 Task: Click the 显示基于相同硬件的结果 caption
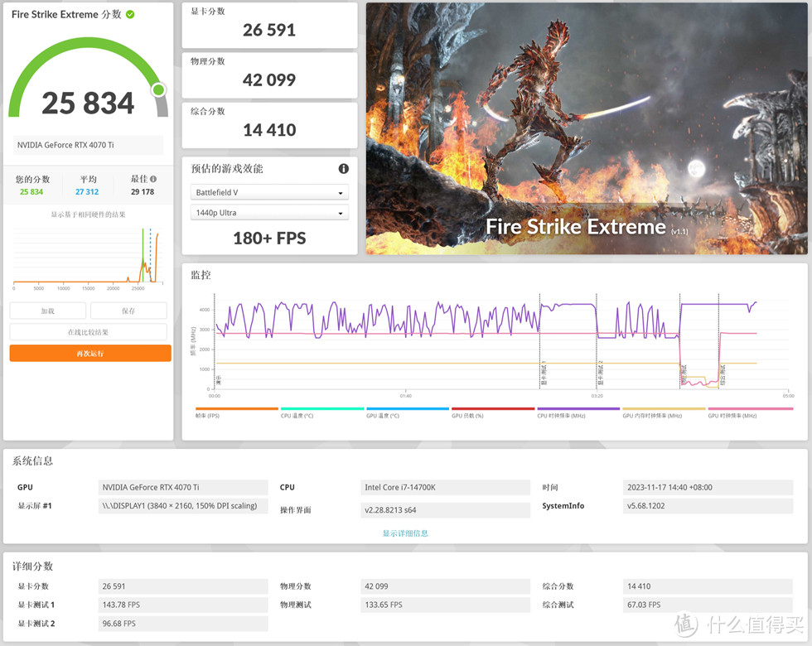coord(88,215)
